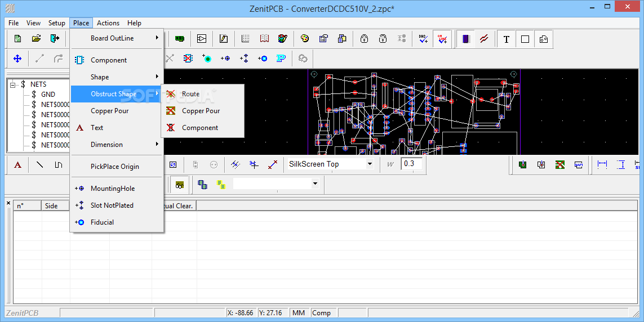The width and height of the screenshot is (644, 322).
Task: Choose Fiducial menu entry
Action: tap(117, 222)
